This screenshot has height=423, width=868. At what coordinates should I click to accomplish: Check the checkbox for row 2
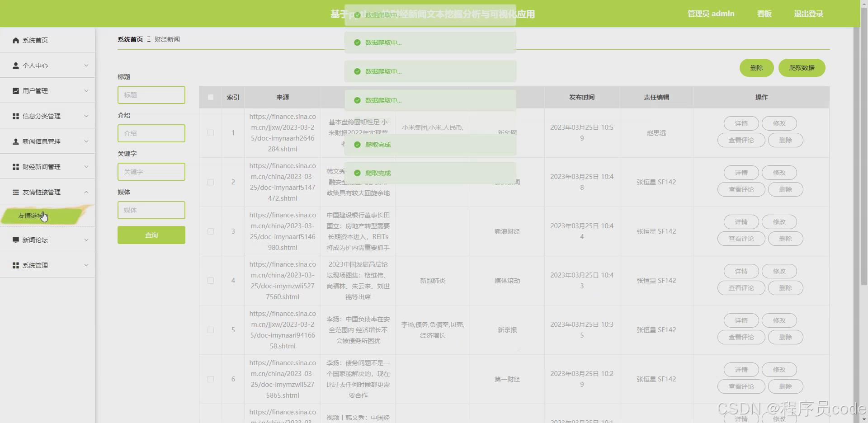(211, 182)
